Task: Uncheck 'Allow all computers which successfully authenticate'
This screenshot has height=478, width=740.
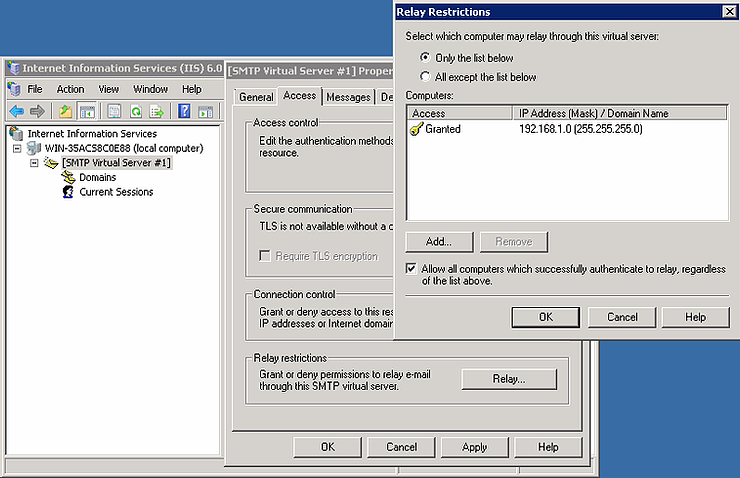Action: pos(412,269)
